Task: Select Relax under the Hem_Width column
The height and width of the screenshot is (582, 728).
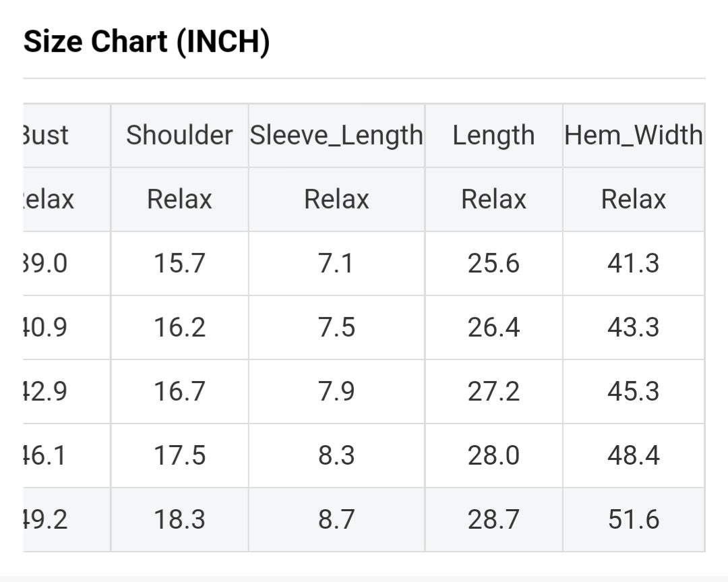Action: pyautogui.click(x=633, y=200)
